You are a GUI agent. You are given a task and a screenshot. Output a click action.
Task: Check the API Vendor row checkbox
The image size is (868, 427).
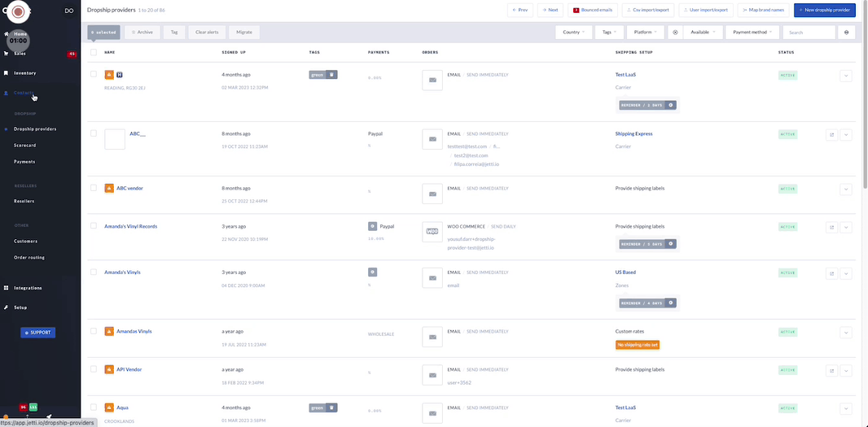[94, 369]
